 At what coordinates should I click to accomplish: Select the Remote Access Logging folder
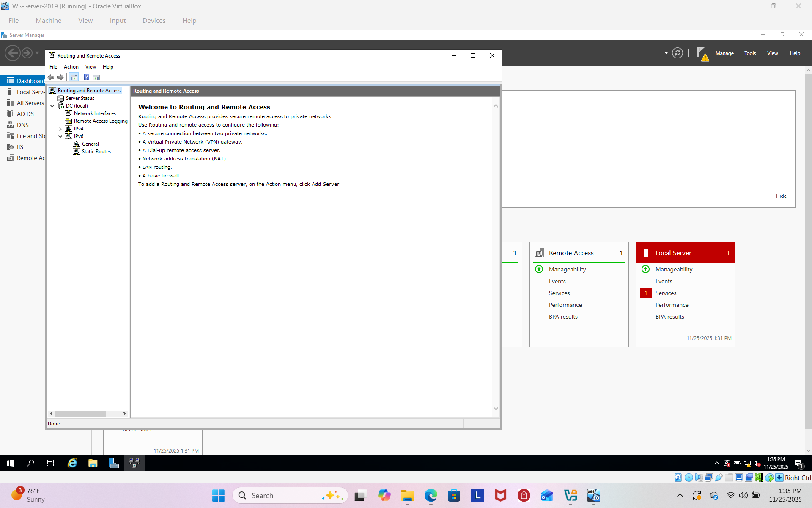click(100, 121)
